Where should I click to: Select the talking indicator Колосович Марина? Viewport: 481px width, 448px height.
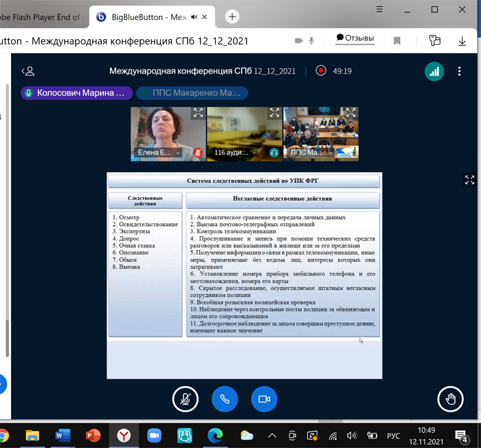tap(76, 93)
